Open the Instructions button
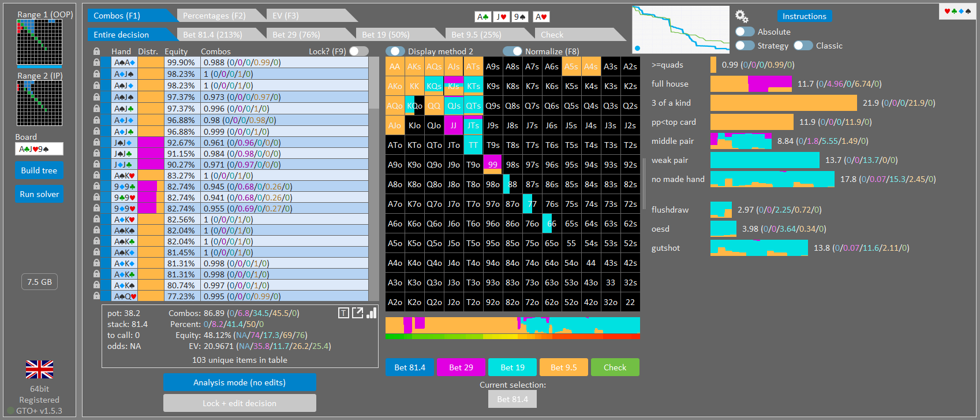The width and height of the screenshot is (980, 420). 805,16
